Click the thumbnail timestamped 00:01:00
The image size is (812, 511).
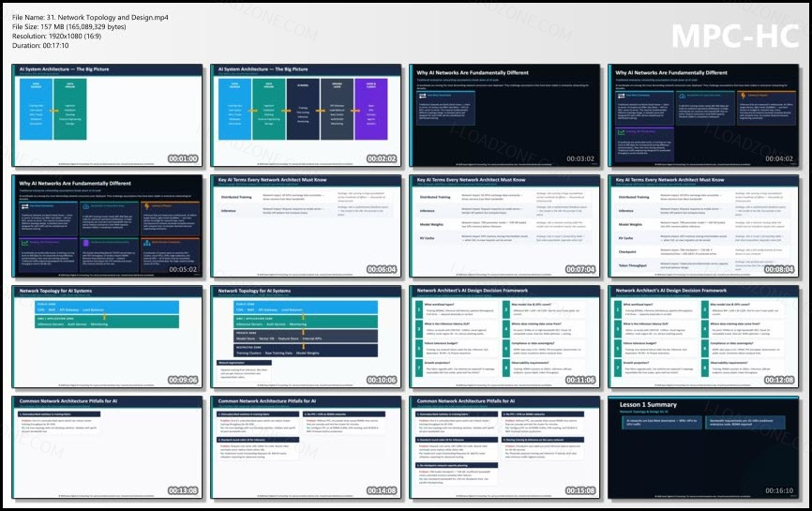107,115
